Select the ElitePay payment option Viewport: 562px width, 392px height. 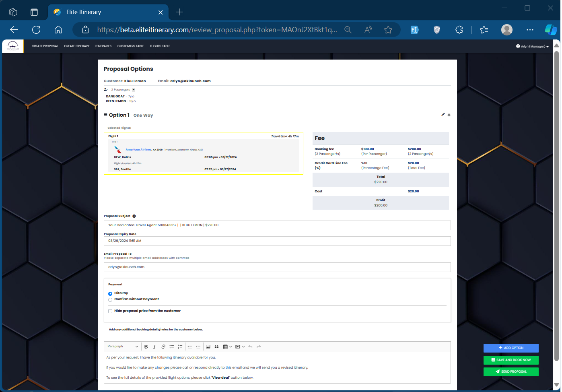point(110,293)
